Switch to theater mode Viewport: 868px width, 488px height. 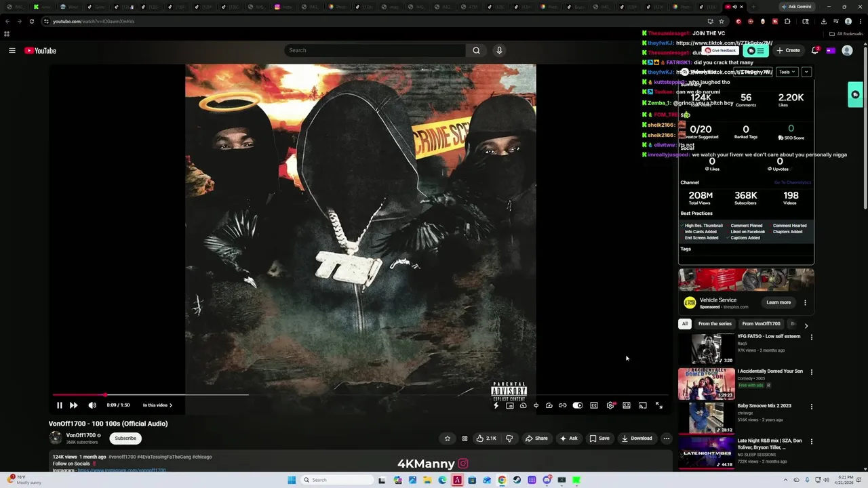(x=627, y=405)
